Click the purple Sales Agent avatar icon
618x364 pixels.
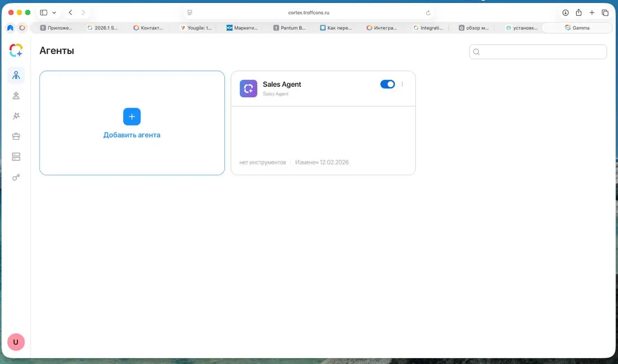pyautogui.click(x=248, y=88)
